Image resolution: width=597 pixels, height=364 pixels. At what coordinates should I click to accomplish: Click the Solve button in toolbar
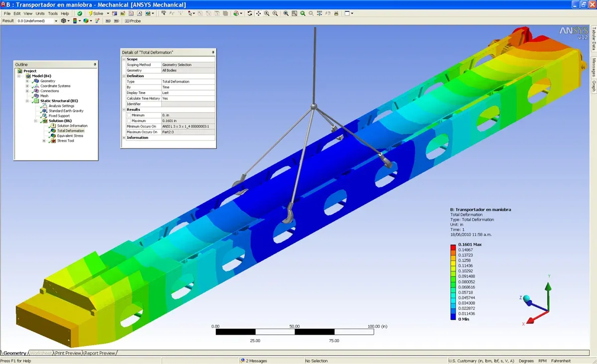coord(96,13)
